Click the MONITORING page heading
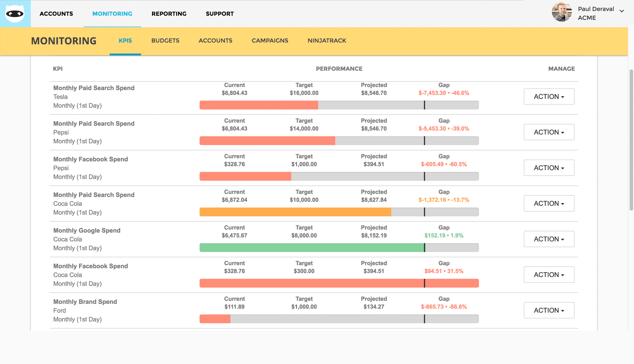634x364 pixels. pyautogui.click(x=64, y=41)
